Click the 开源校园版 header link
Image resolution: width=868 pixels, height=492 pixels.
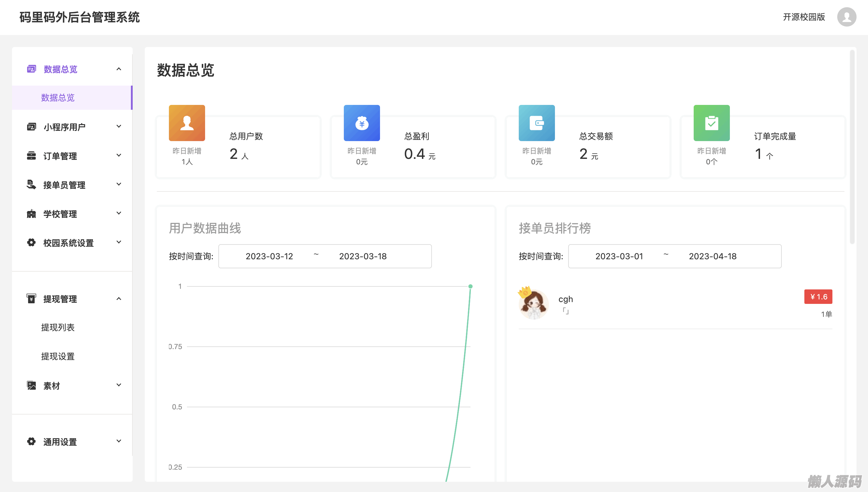[804, 17]
